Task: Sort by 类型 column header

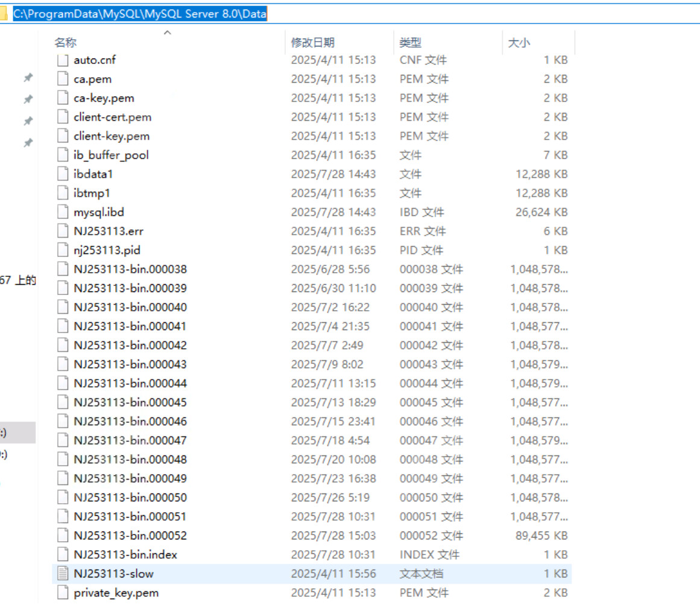Action: (x=410, y=43)
